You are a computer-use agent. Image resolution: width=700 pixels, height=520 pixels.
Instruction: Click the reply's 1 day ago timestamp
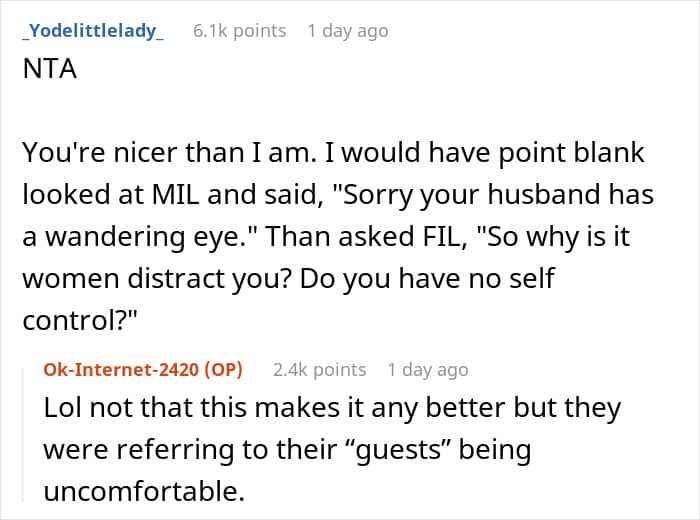coord(428,370)
